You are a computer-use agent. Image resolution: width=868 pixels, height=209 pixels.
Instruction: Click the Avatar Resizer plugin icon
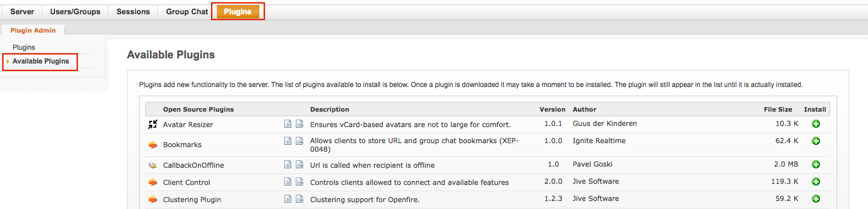pos(152,124)
